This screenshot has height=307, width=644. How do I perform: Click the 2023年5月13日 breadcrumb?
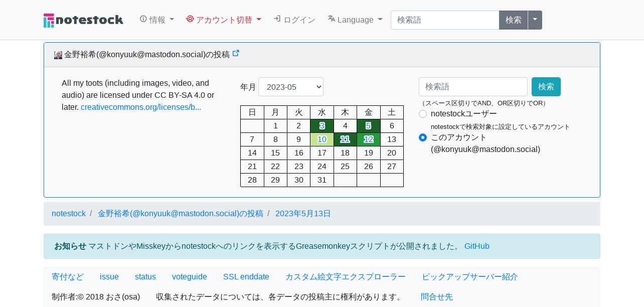click(x=303, y=214)
